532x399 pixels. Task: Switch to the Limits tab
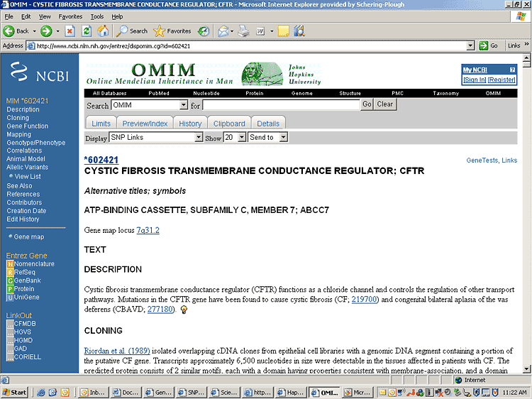pyautogui.click(x=101, y=124)
